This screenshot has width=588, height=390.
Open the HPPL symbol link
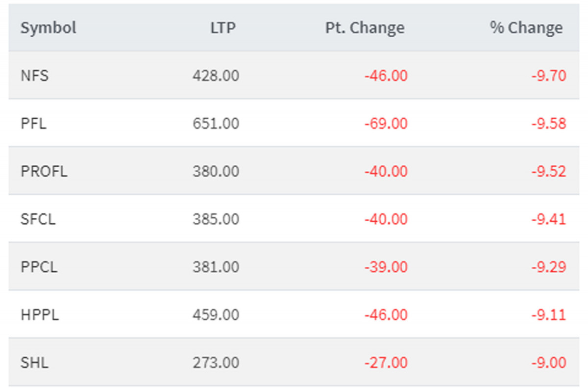pos(39,314)
